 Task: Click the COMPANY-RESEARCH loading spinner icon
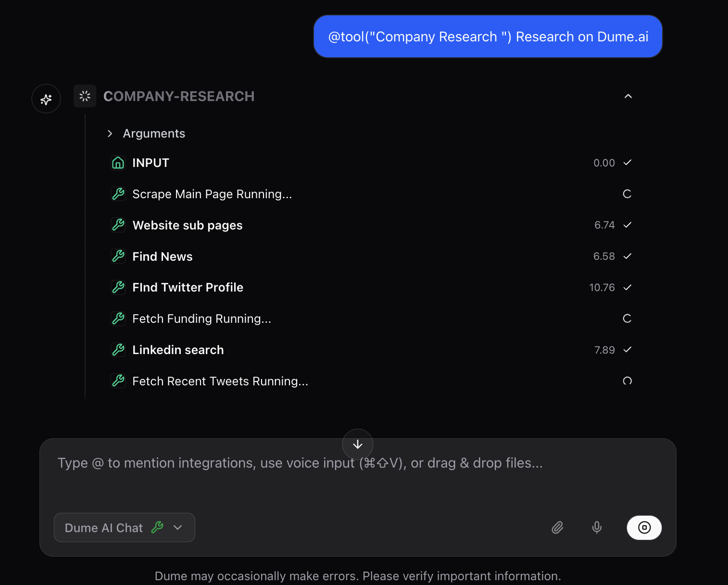85,96
